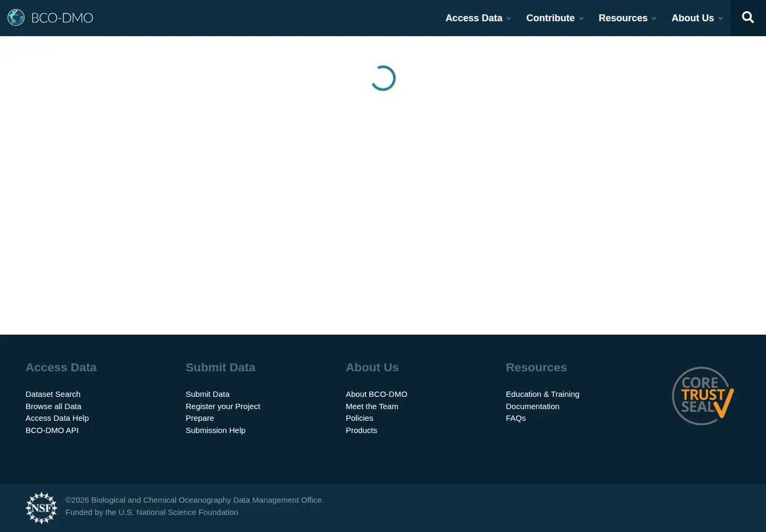Viewport: 766px width, 532px height.
Task: Expand the About Us dropdown chevron
Action: pyautogui.click(x=721, y=19)
